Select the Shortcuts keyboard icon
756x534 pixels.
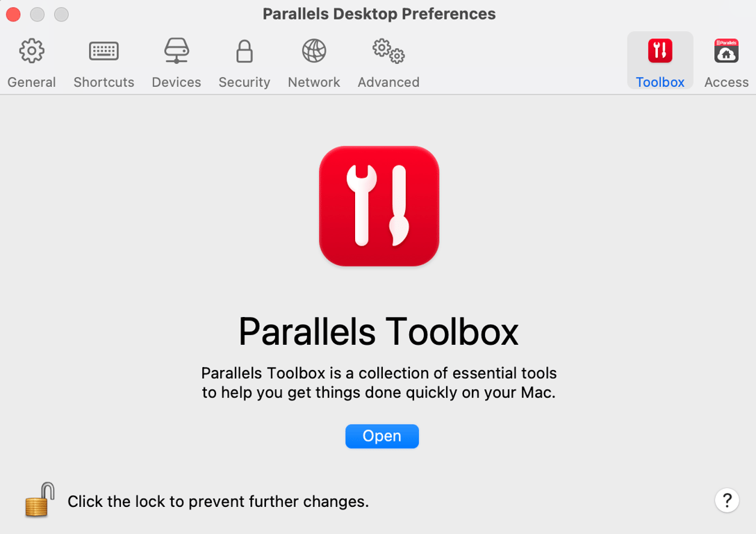pos(104,51)
